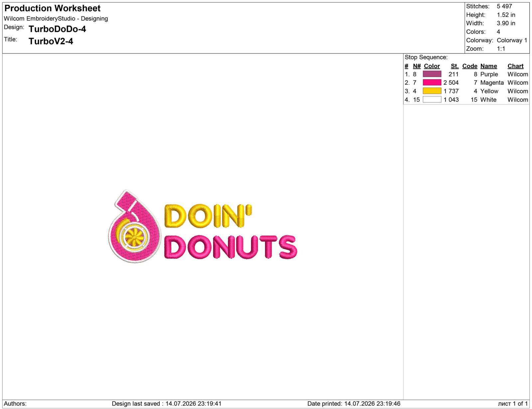Click the Height value '1.52 in'
Viewport: 532px width, 409px height.
coord(506,15)
